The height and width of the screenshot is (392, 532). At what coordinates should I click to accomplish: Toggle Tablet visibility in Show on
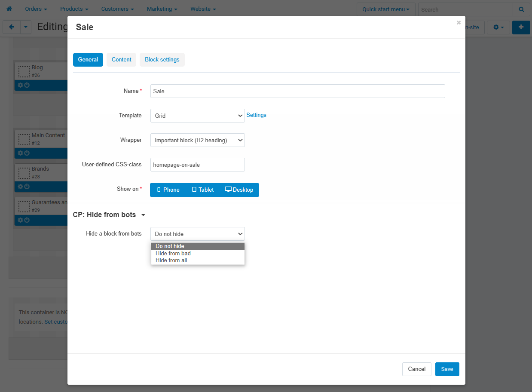[203, 190]
